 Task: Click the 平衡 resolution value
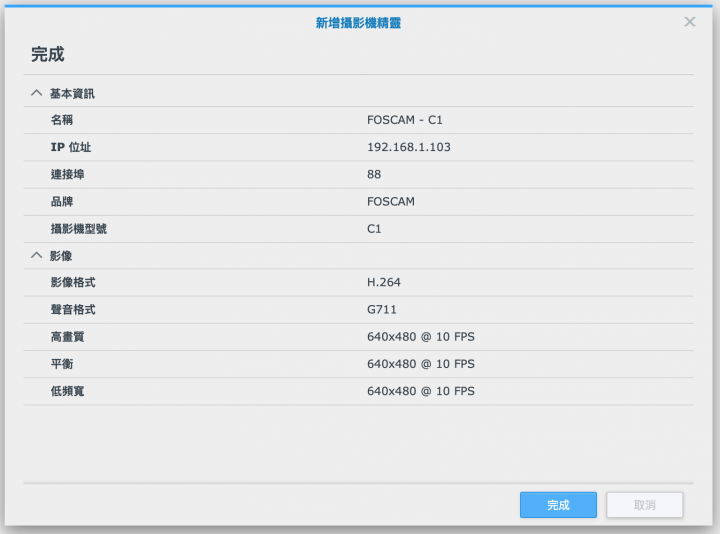coord(421,363)
